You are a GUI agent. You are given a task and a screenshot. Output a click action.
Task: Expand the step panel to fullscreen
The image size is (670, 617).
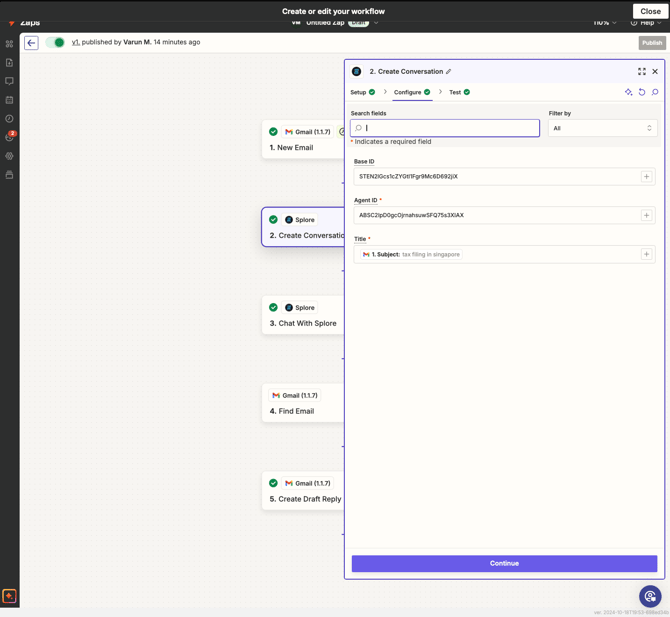pos(642,71)
